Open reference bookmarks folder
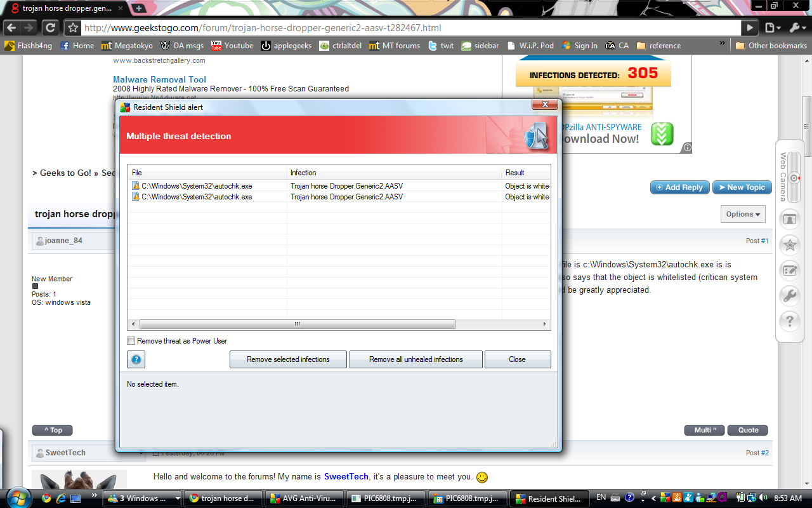The width and height of the screenshot is (812, 508). (658, 46)
